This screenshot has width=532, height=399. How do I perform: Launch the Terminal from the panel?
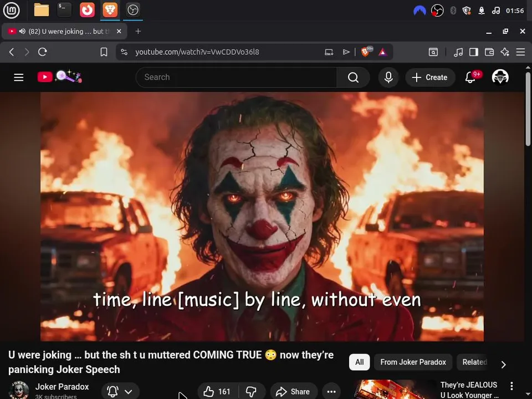(64, 10)
